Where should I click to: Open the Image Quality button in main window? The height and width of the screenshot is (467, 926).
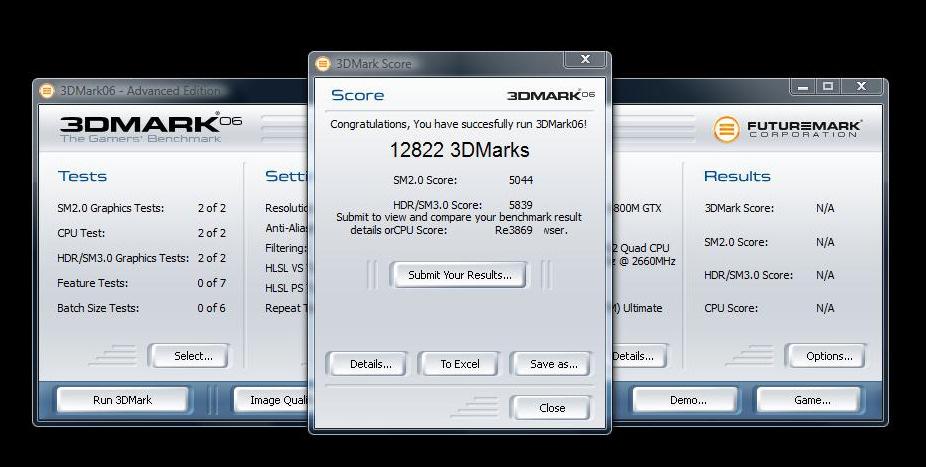[272, 400]
